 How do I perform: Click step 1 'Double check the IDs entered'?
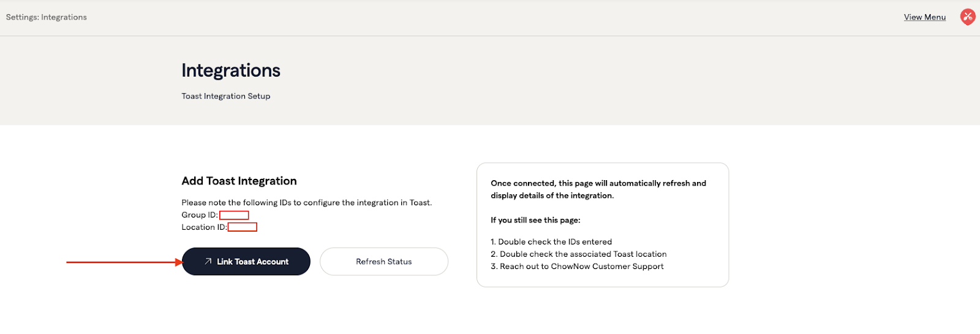point(551,242)
